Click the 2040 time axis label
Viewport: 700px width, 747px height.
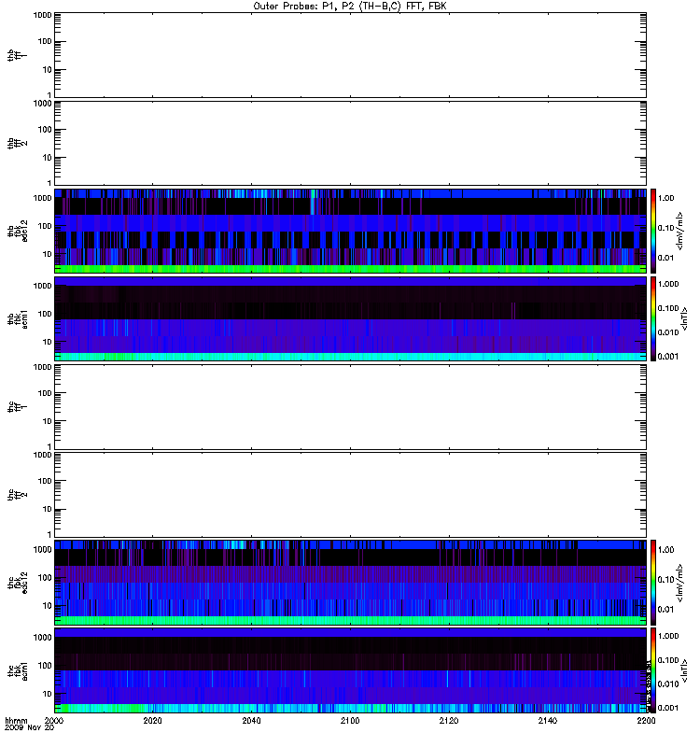tap(251, 720)
